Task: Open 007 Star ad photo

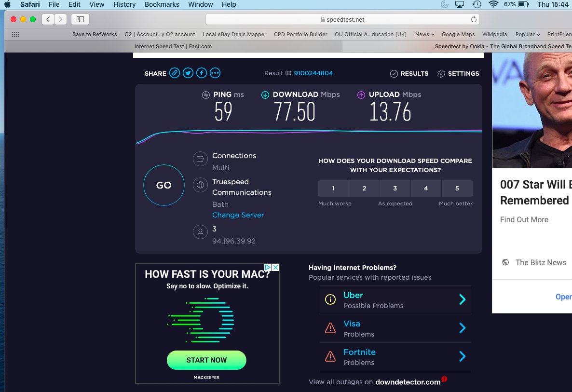Action: 532,110
